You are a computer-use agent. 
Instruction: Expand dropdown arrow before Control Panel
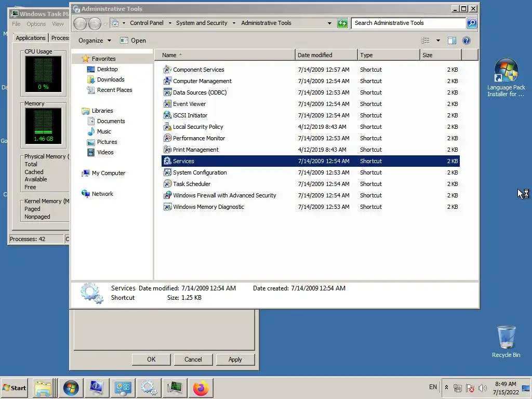click(x=124, y=23)
